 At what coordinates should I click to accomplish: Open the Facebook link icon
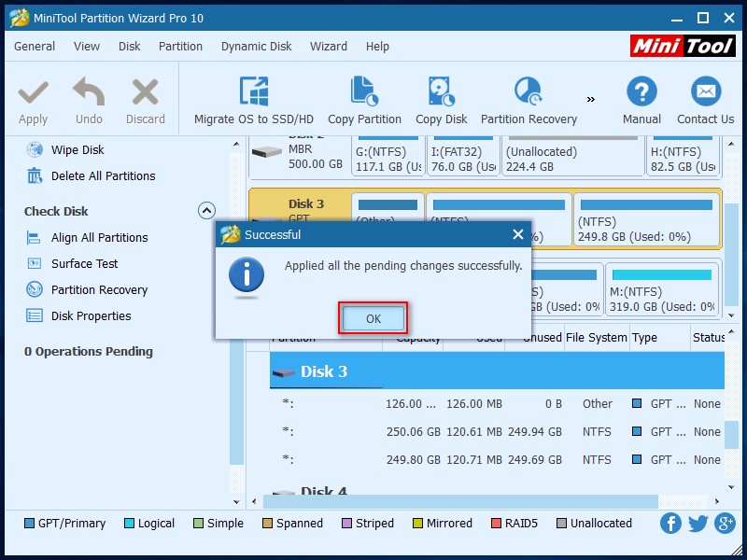[x=670, y=524]
